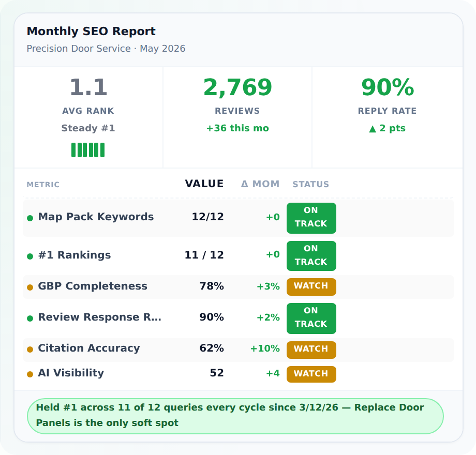Screen dimensions: 476x455
Task: Click the Δ MOM column header
Action: pyautogui.click(x=260, y=184)
